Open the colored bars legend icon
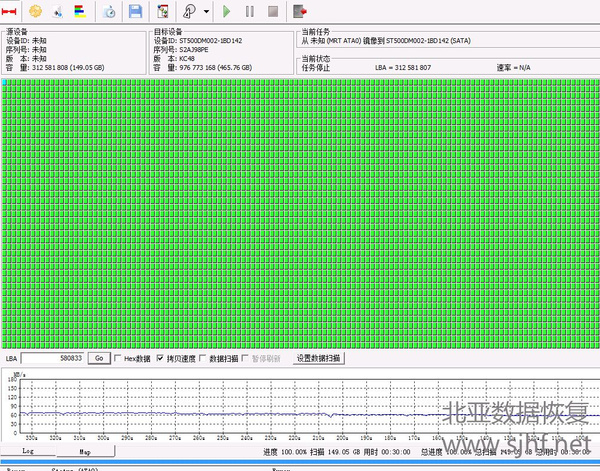600x471 pixels. pos(80,11)
